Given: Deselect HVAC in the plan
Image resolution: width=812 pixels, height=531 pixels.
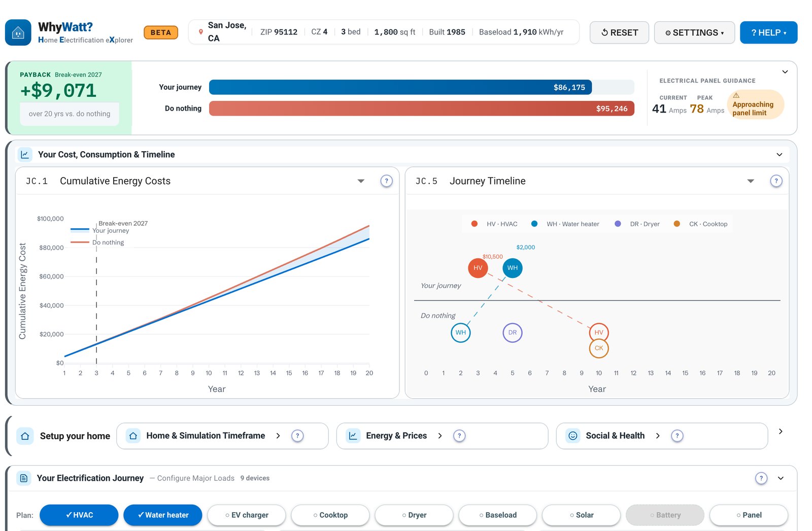Looking at the screenshot, I should click(x=79, y=515).
